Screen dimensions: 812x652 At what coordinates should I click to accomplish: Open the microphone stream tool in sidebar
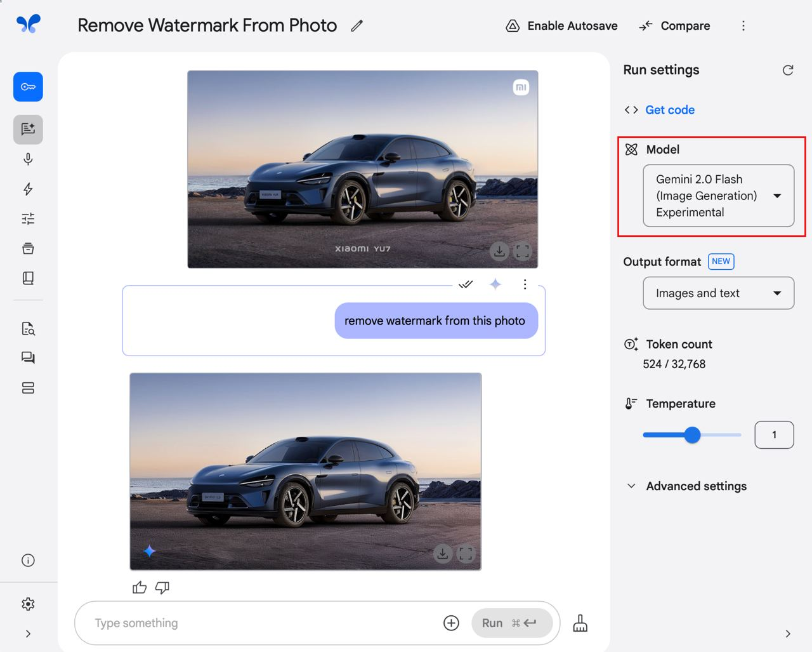28,159
